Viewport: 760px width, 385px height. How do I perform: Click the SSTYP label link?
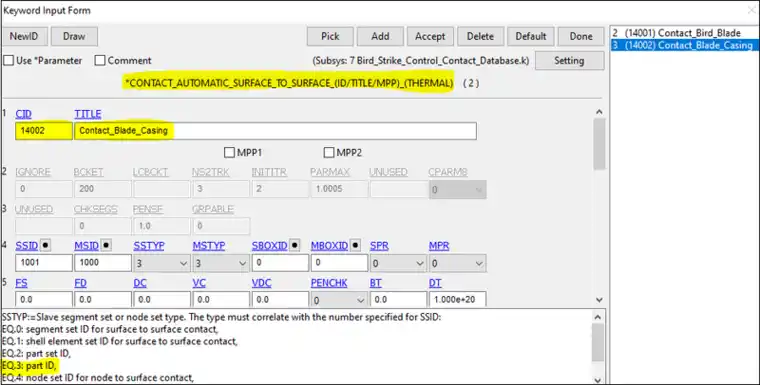tap(148, 246)
